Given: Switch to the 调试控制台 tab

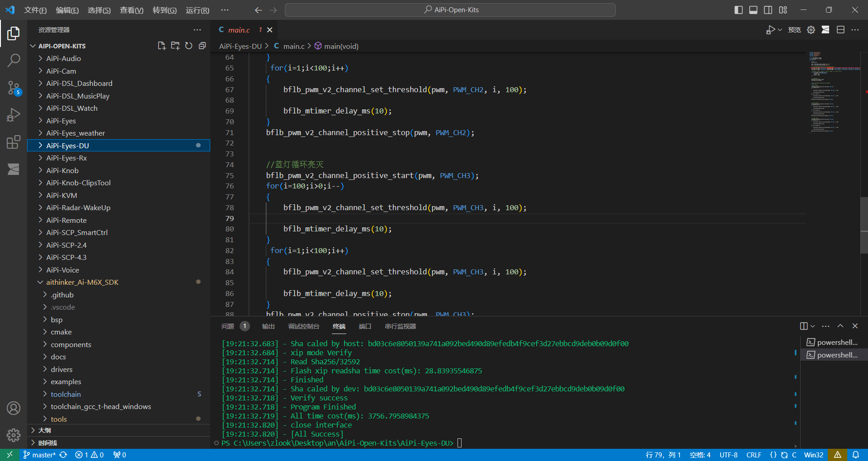Looking at the screenshot, I should [x=304, y=326].
